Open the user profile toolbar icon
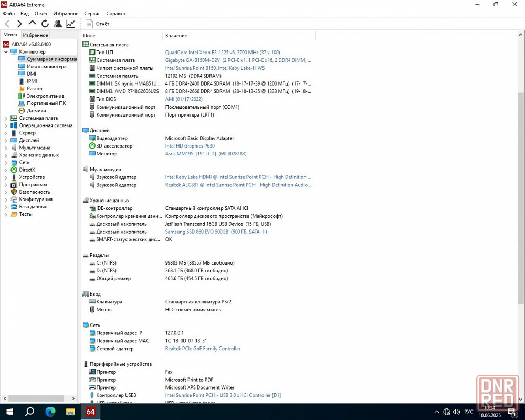Screen dimensions: 525x420 58,24
